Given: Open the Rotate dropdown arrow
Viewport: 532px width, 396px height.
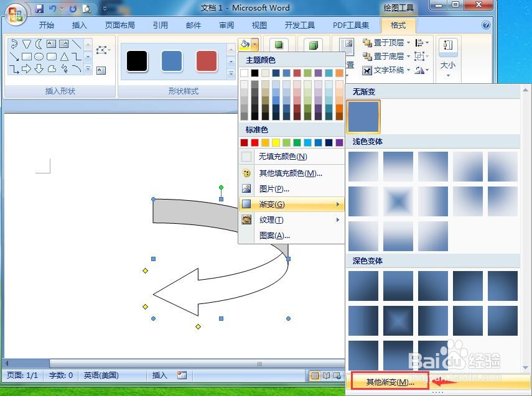Looking at the screenshot, I should (427, 70).
